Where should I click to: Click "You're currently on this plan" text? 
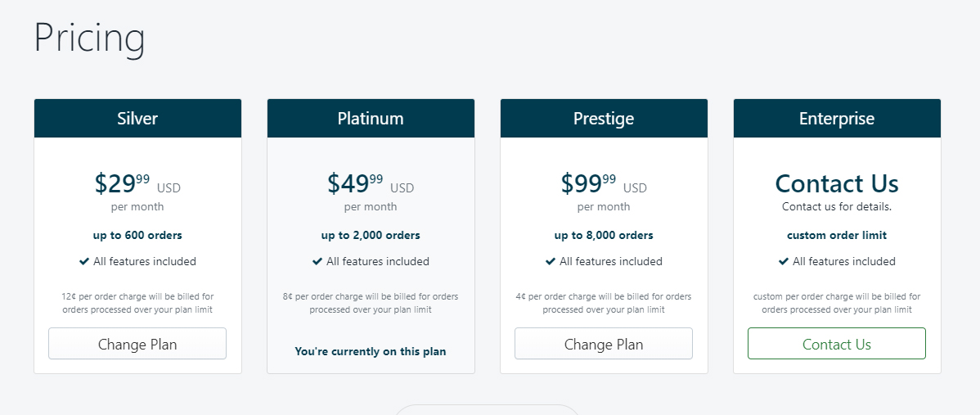(x=371, y=351)
